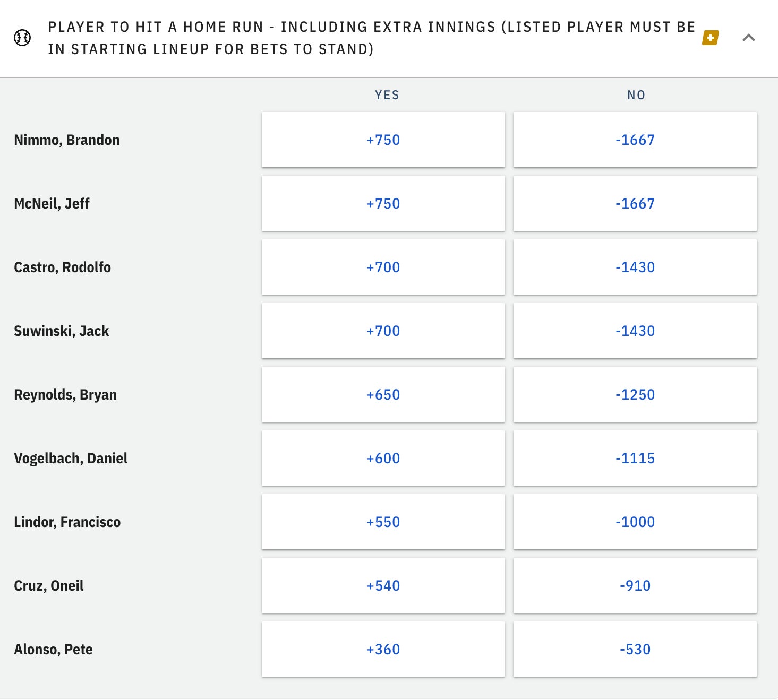Pick Vogelbach, Daniel Yes at +600
The image size is (778, 700).
(383, 458)
